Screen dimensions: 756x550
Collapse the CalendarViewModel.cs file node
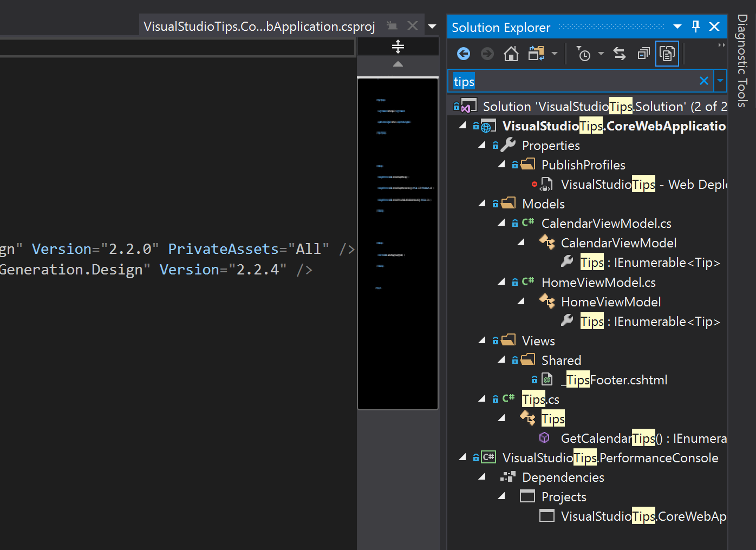[x=501, y=223]
